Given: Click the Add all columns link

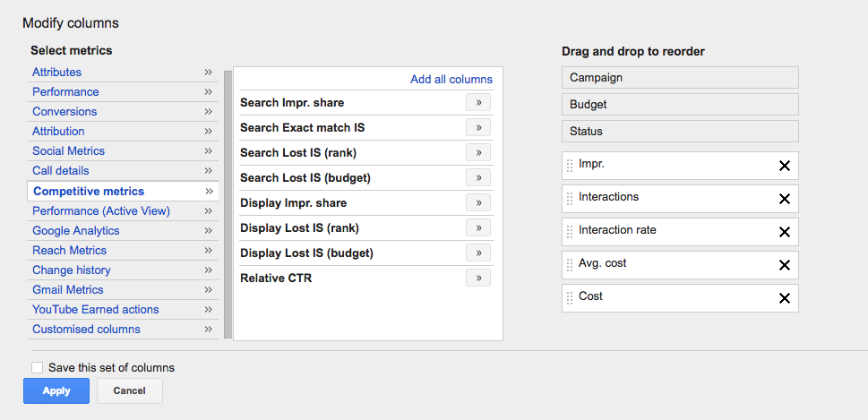Looking at the screenshot, I should 451,80.
